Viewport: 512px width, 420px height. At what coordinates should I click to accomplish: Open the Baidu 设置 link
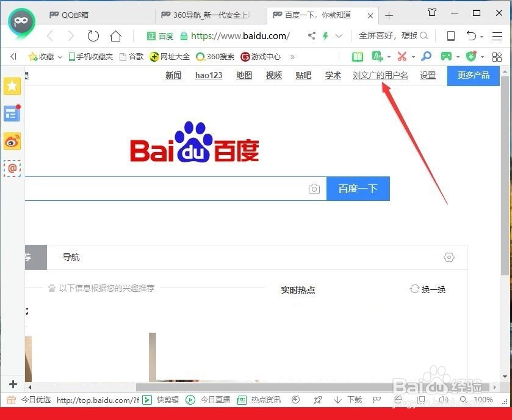pyautogui.click(x=427, y=76)
